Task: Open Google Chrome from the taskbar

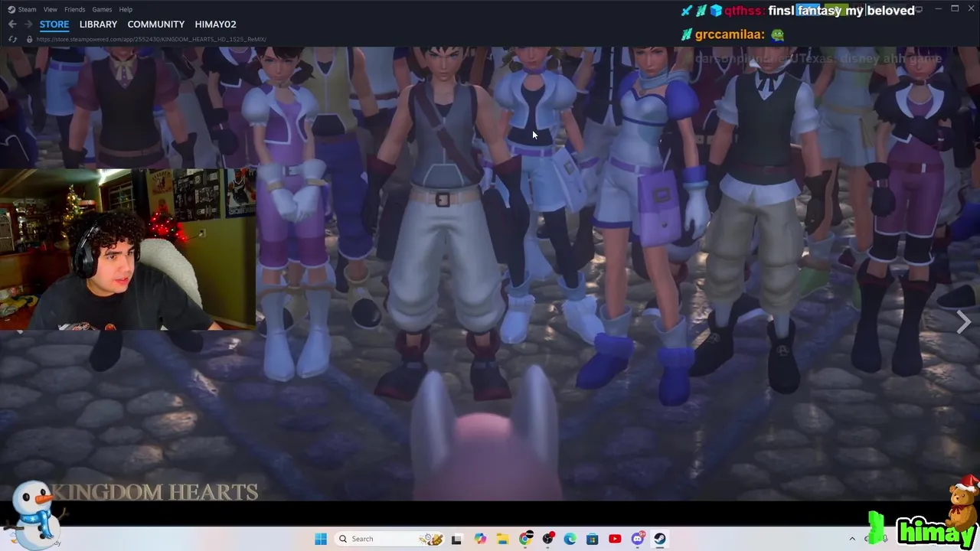Action: 525,539
